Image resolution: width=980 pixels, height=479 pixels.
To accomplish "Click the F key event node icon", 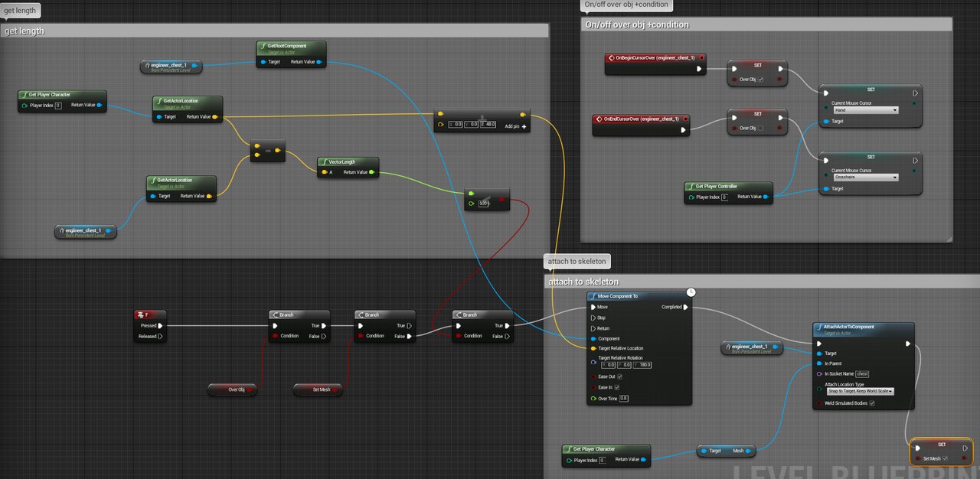I will (140, 314).
